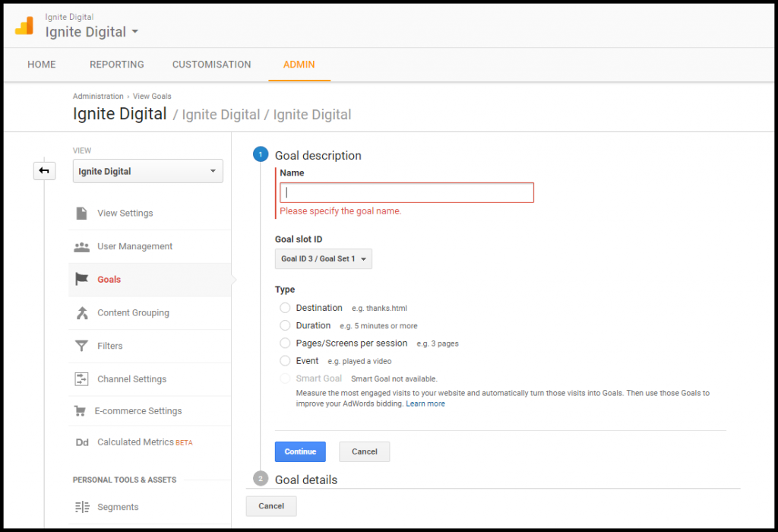Click the back arrow collapse button
Image resolution: width=778 pixels, height=532 pixels.
44,171
